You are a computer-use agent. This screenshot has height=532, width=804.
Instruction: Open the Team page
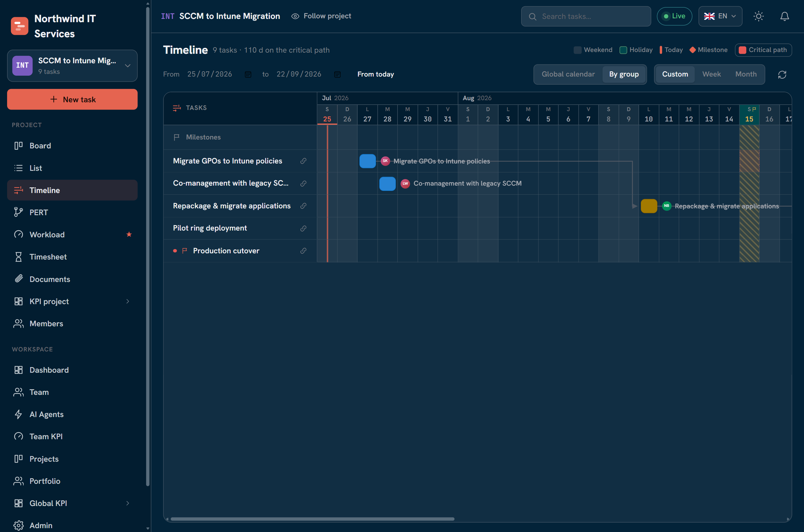72,392
